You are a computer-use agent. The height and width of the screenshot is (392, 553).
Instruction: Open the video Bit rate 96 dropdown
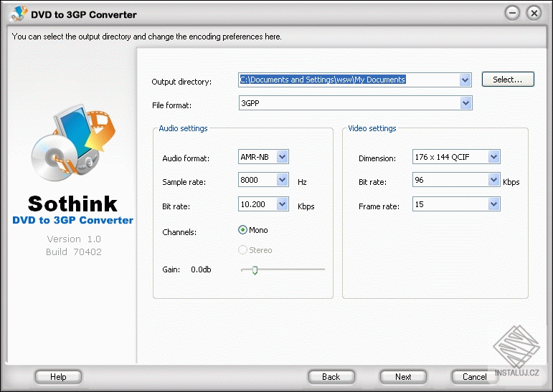click(493, 180)
